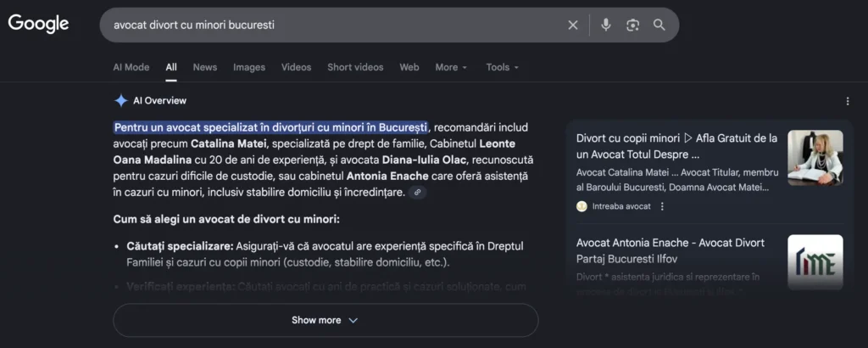The height and width of the screenshot is (348, 868).
Task: Click the highlighted text Pentru un avocat specializat
Action: [270, 128]
